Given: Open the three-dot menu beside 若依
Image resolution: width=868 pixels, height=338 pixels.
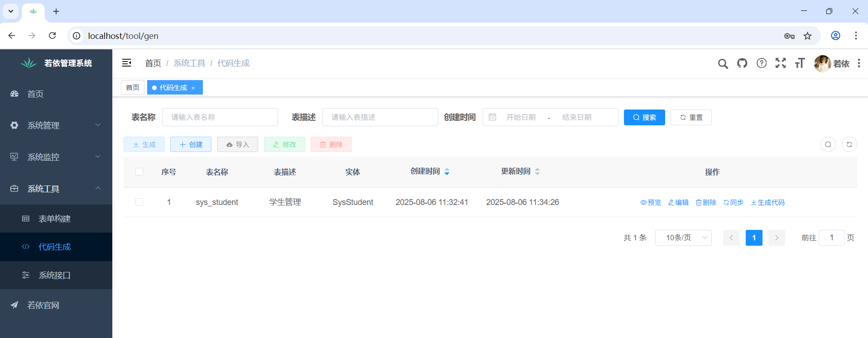Looking at the screenshot, I should (858, 63).
